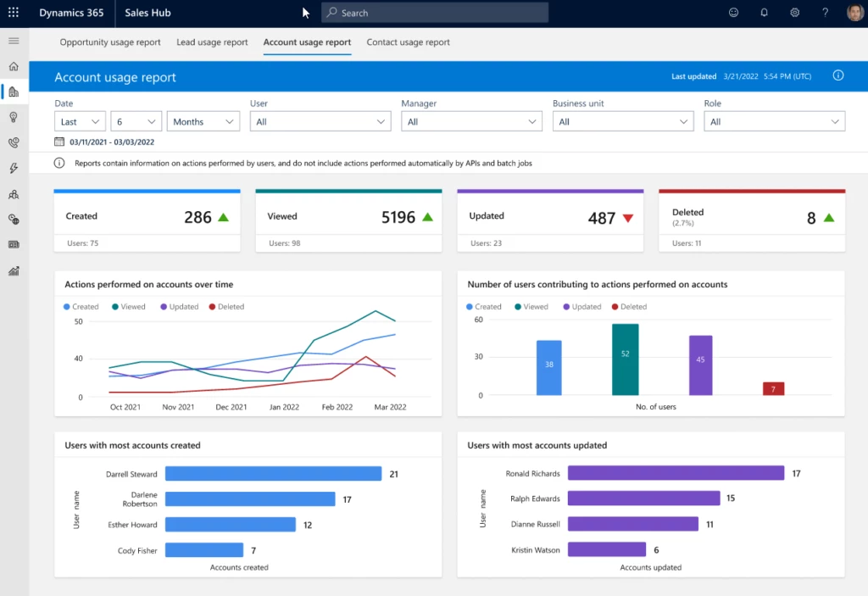Open the Reports chart icon in sidebar
The width and height of the screenshot is (868, 596).
click(x=13, y=270)
